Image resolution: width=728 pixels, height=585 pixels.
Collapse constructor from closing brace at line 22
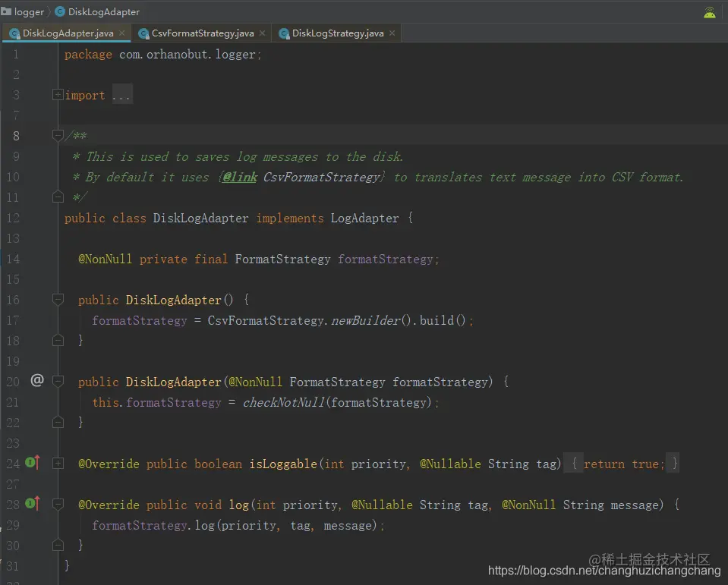[58, 422]
